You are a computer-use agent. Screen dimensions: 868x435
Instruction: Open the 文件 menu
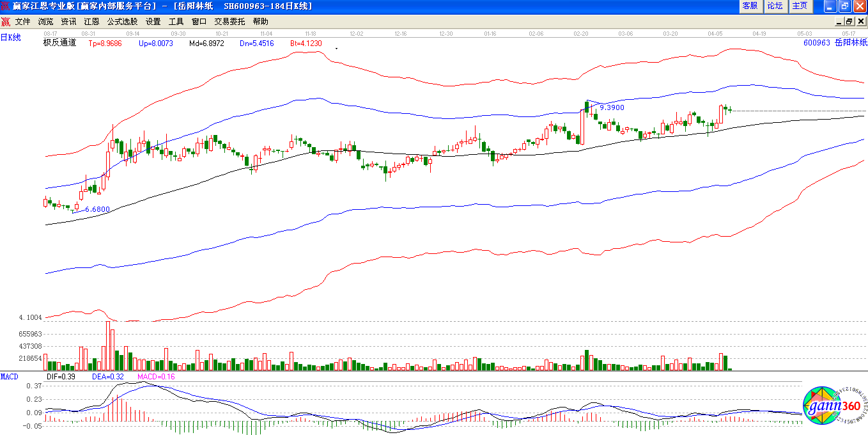[x=23, y=21]
